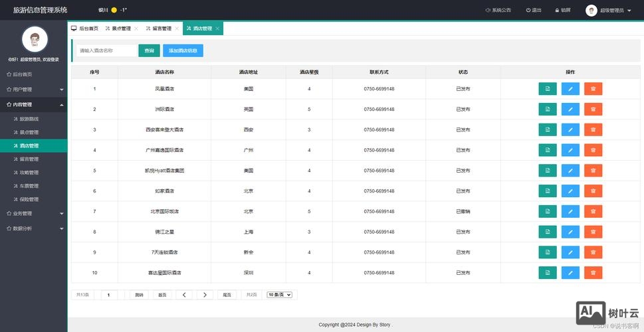Image resolution: width=644 pixels, height=332 pixels.
Task: Click the green view icon for 如家酒店
Action: point(547,191)
